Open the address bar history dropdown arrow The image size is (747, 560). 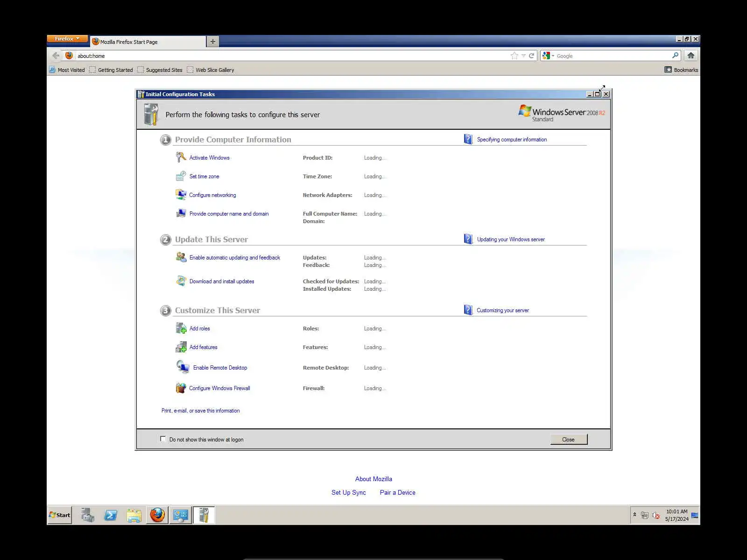click(523, 56)
